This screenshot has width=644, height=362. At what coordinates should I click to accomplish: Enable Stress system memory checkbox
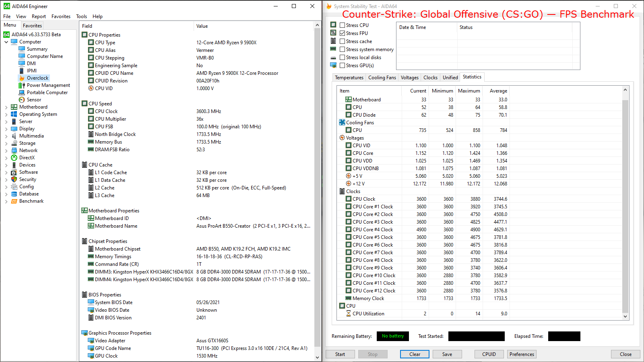point(343,49)
